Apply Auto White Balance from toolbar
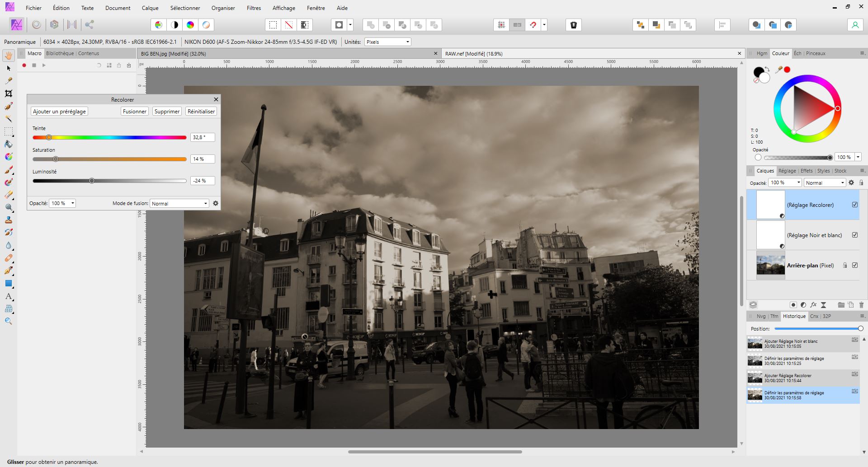Image resolution: width=868 pixels, height=467 pixels. tap(206, 25)
